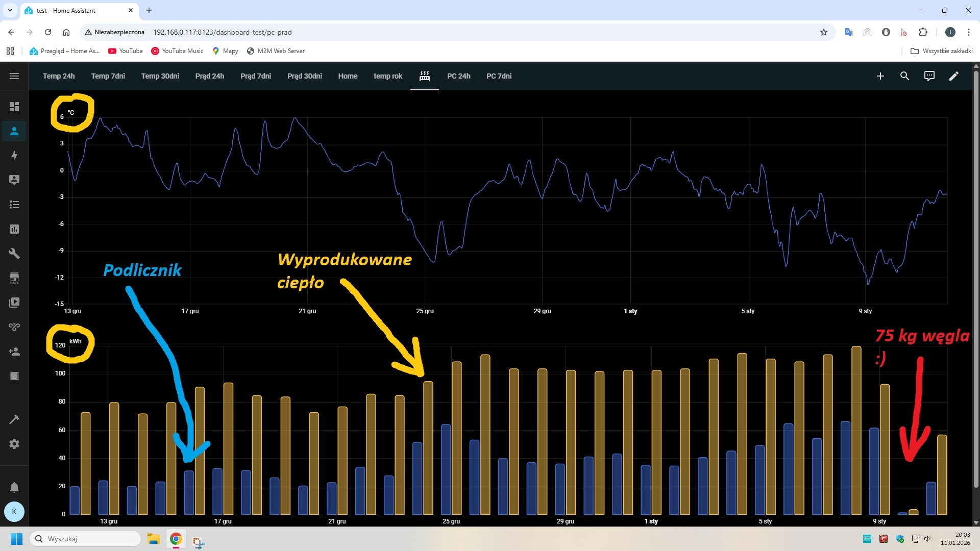The height and width of the screenshot is (551, 980).
Task: Click the Energy lightning bolt sidebar icon
Action: (14, 156)
